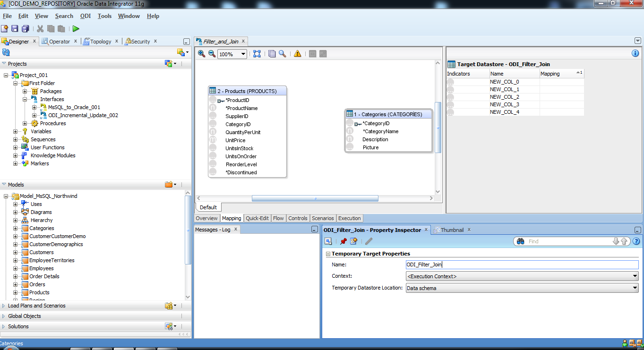Save the current interface with the disk icon

click(14, 28)
